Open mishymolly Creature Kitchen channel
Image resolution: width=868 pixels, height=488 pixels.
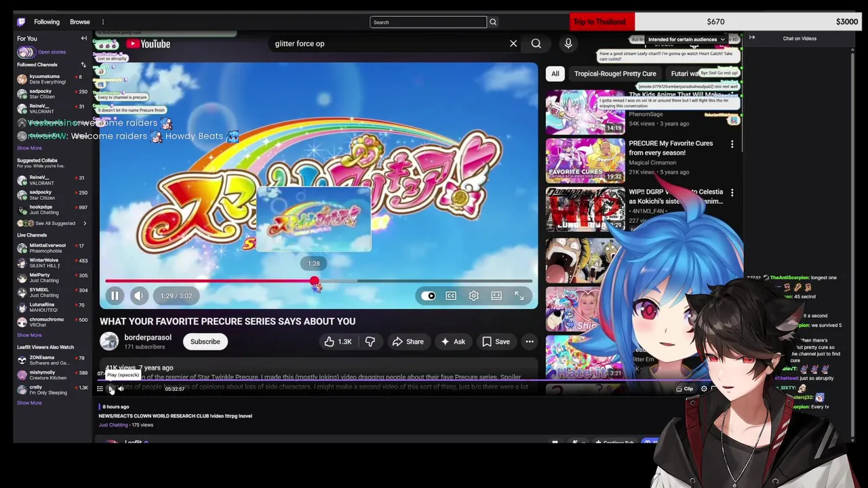[x=54, y=375]
